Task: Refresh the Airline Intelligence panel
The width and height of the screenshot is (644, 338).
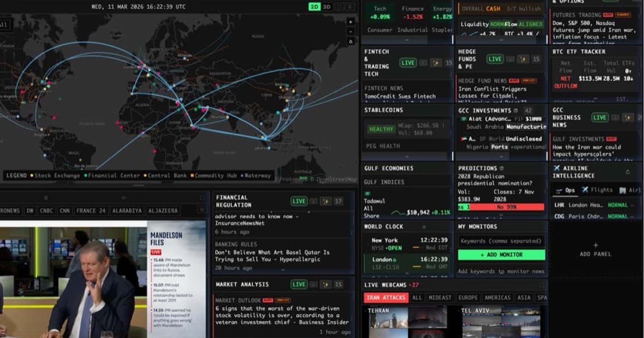Action: point(628,172)
